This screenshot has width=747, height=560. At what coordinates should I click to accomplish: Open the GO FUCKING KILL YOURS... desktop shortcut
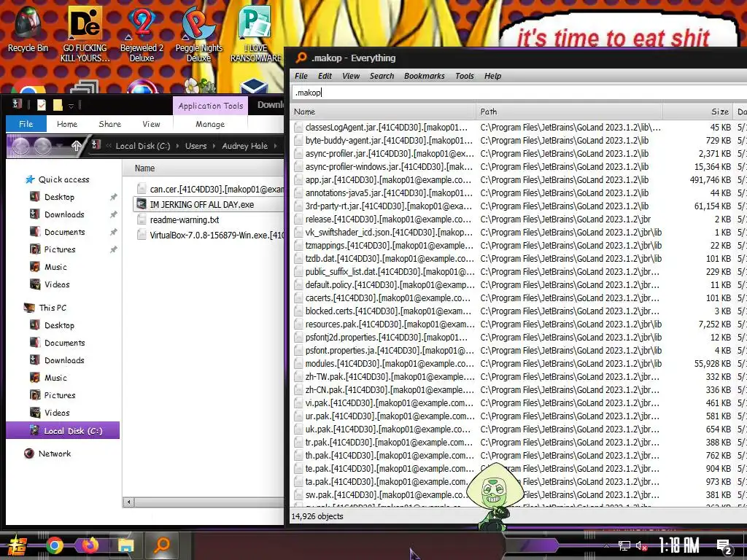tap(85, 34)
